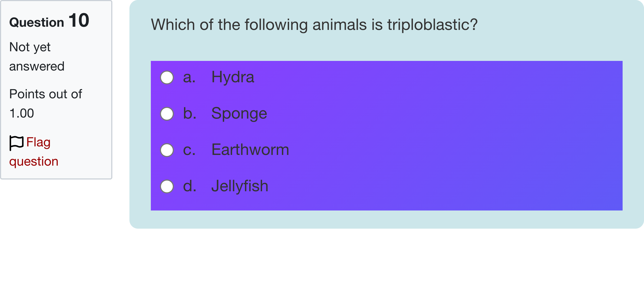The width and height of the screenshot is (644, 281).
Task: Mark question 10 for review using the flag
Action: click(17, 142)
